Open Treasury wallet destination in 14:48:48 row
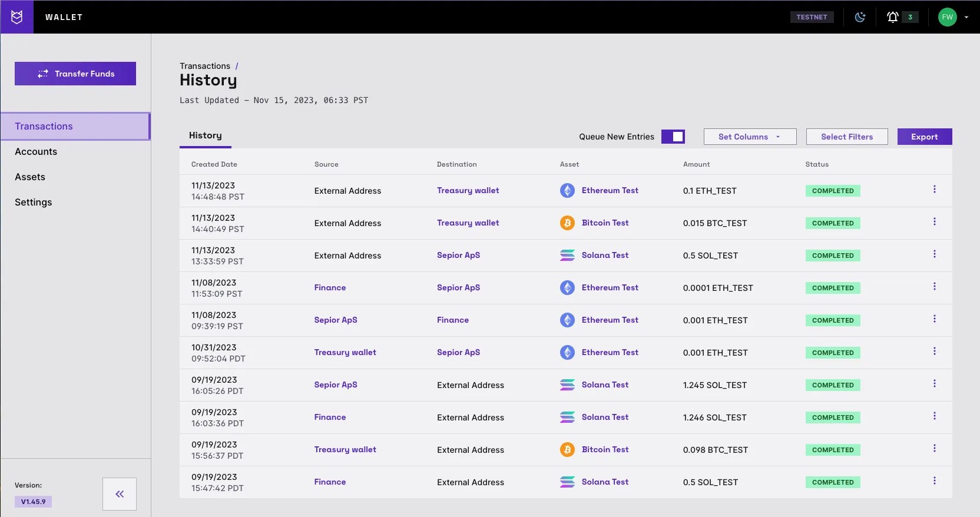Image resolution: width=980 pixels, height=517 pixels. [468, 190]
